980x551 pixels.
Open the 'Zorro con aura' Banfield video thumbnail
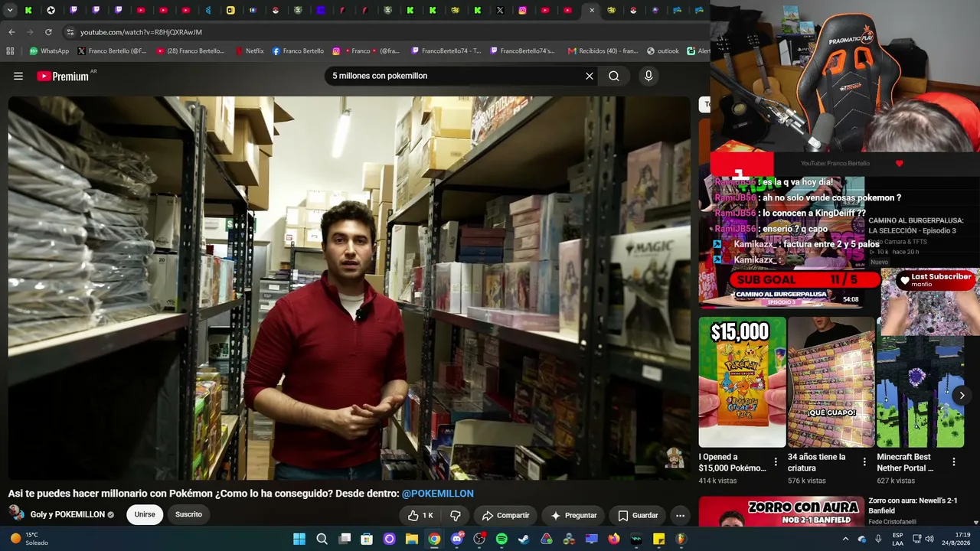click(x=780, y=511)
